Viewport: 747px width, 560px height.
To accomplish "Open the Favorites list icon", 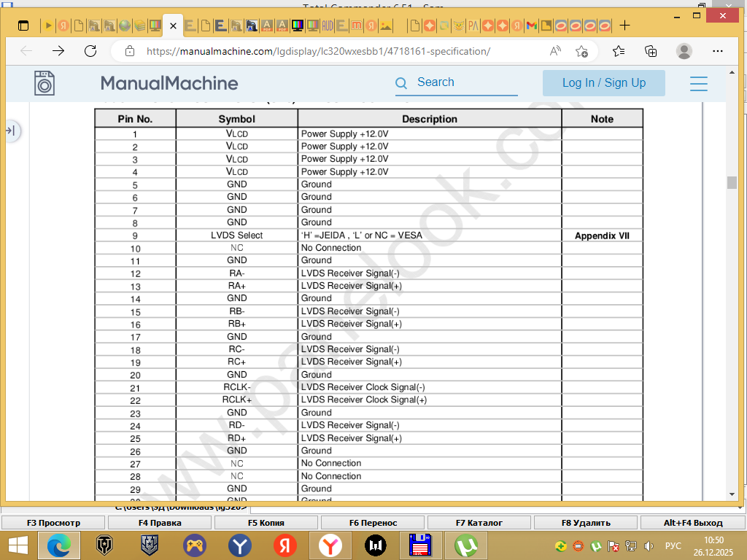I will click(619, 51).
